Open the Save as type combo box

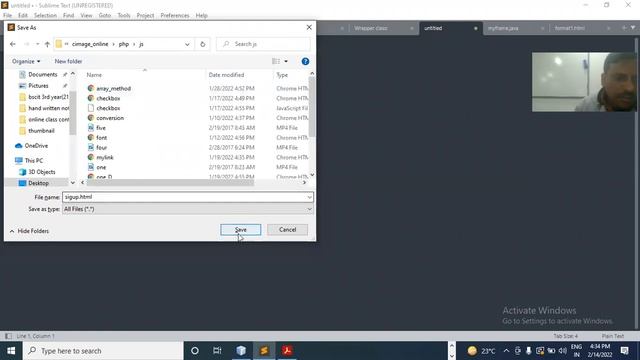(x=188, y=209)
